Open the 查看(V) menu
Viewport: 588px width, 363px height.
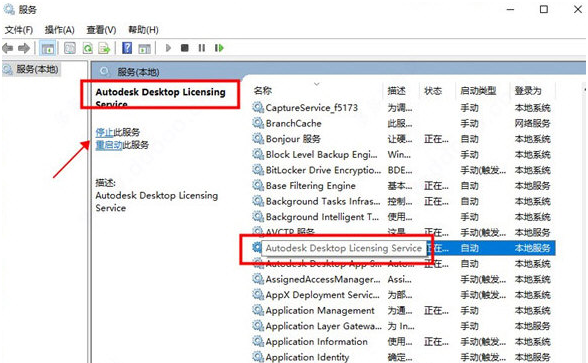point(101,30)
